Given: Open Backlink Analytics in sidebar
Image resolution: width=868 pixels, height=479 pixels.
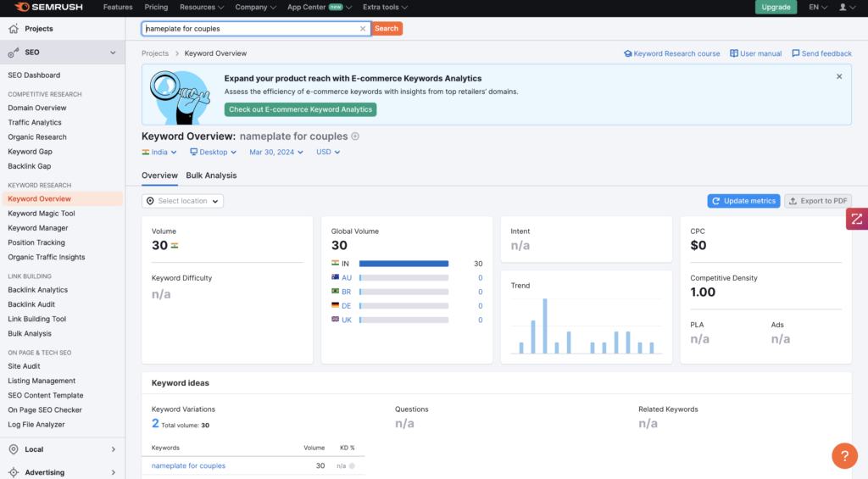Looking at the screenshot, I should [x=37, y=290].
